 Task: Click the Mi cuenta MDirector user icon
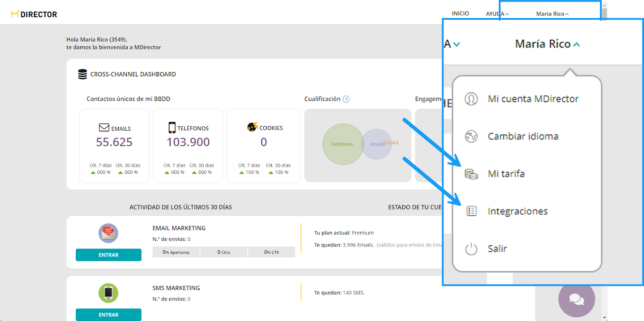(x=471, y=99)
